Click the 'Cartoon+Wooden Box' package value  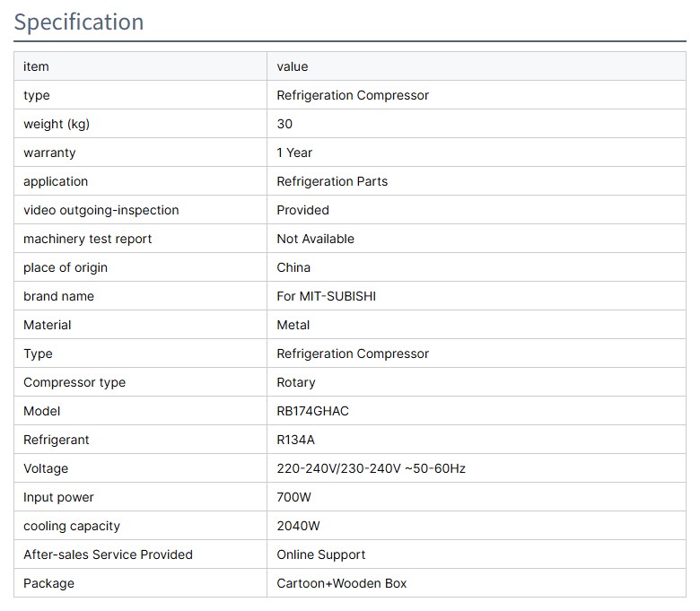341,583
